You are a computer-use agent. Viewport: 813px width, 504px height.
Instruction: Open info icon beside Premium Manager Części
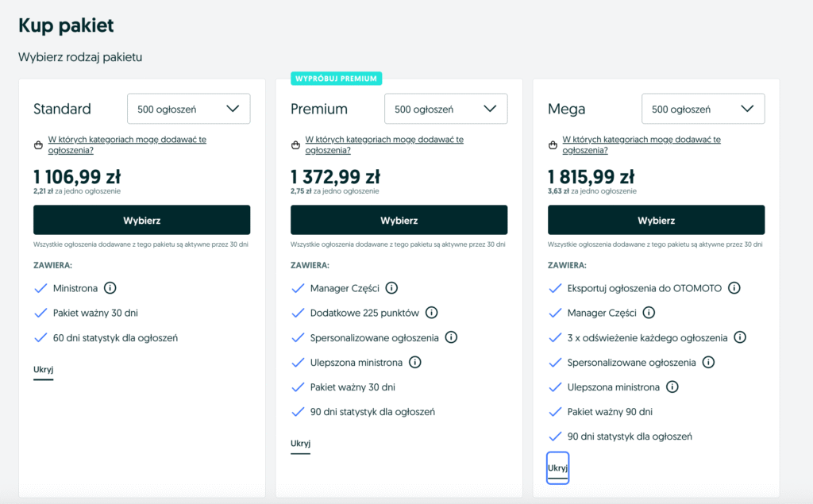click(x=391, y=288)
